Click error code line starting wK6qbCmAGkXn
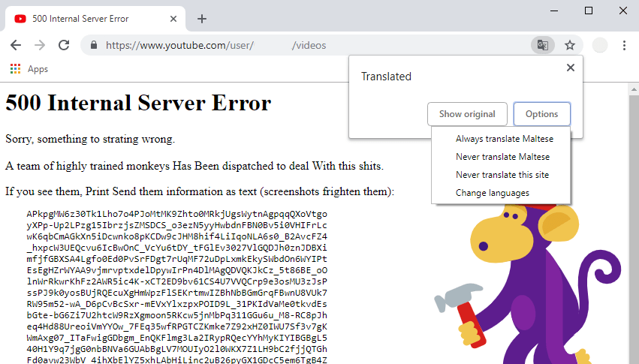 (x=177, y=236)
